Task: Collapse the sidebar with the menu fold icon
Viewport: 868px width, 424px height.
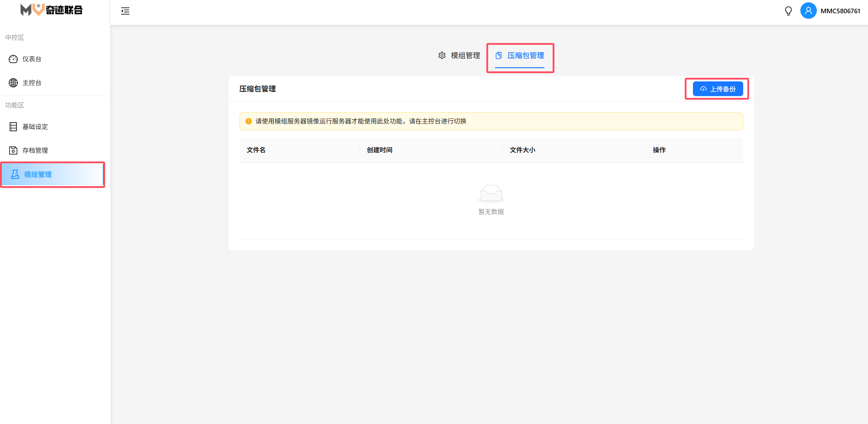Action: [125, 11]
